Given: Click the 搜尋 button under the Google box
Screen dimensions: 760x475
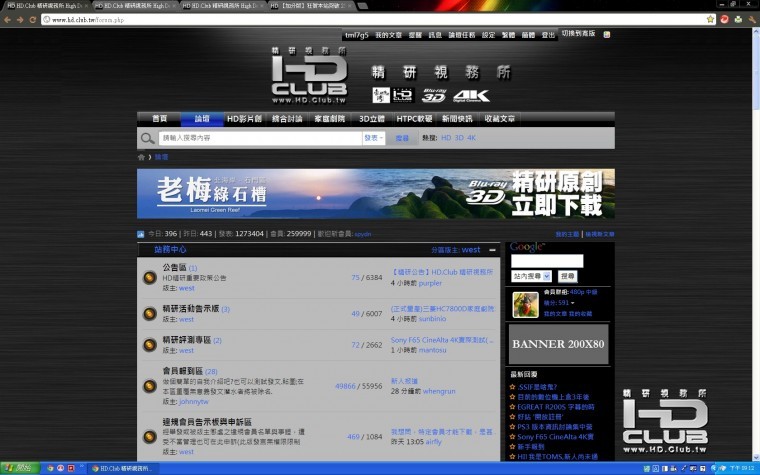Looking at the screenshot, I should pyautogui.click(x=568, y=276).
